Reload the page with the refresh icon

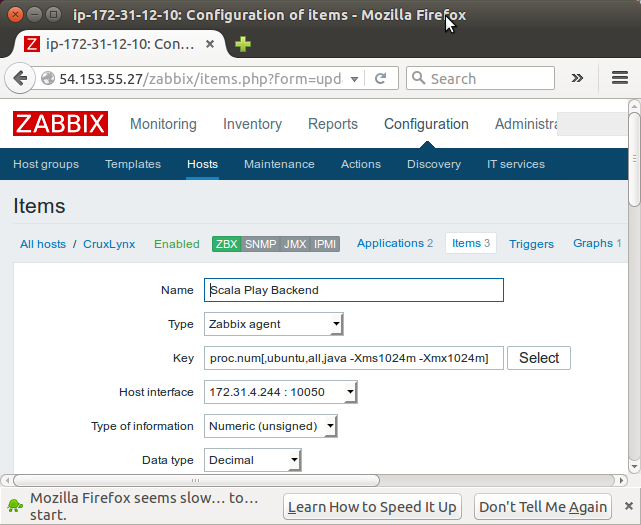pos(381,78)
